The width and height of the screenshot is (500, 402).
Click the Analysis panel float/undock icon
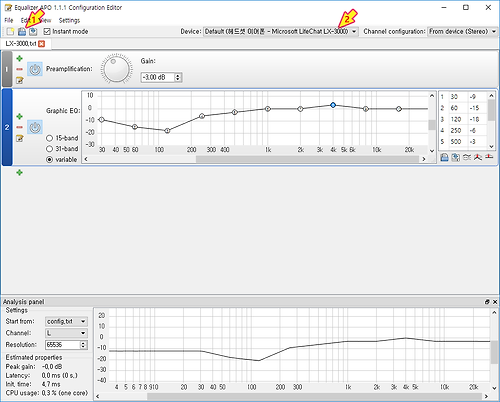coord(487,302)
